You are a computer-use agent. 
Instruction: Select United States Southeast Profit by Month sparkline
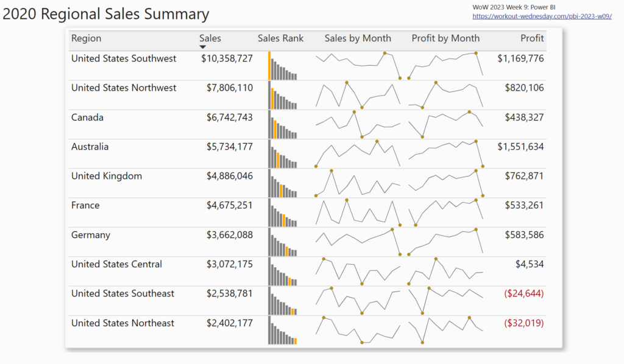pos(445,301)
